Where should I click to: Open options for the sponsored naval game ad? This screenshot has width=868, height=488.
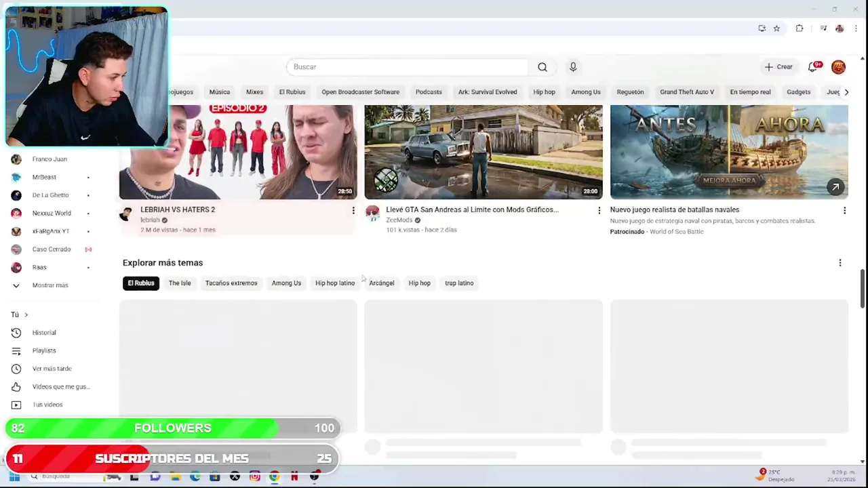[x=844, y=211]
